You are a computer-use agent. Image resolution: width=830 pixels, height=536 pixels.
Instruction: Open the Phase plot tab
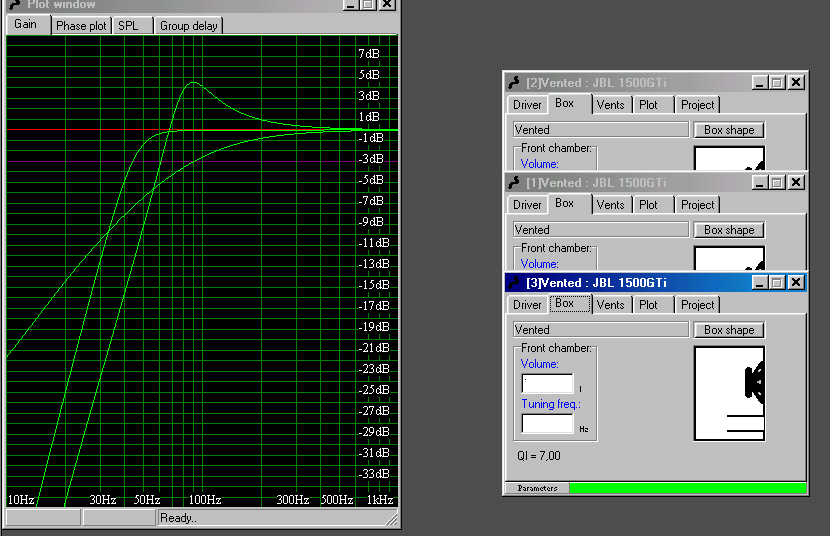tap(81, 26)
